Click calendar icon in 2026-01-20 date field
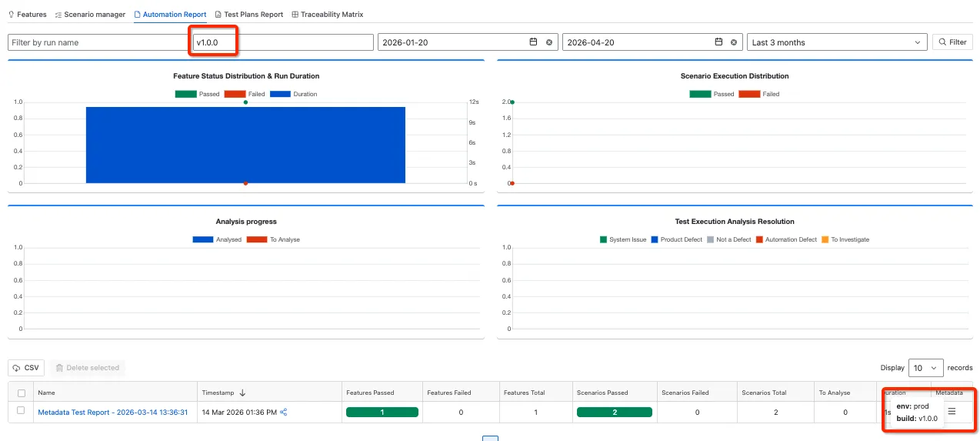980x441 pixels. (x=533, y=42)
